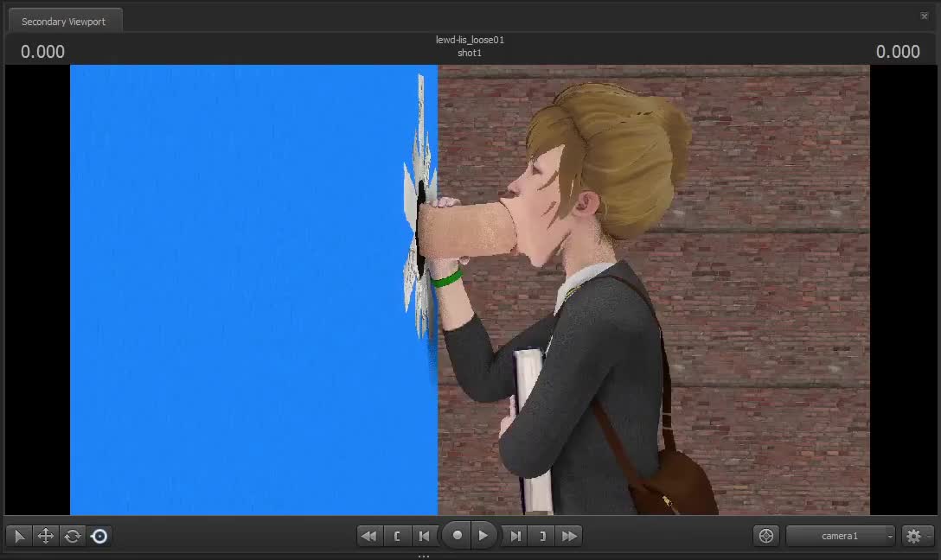Click the shot1 label above the viewport
Viewport: 941px width, 560px height.
470,54
